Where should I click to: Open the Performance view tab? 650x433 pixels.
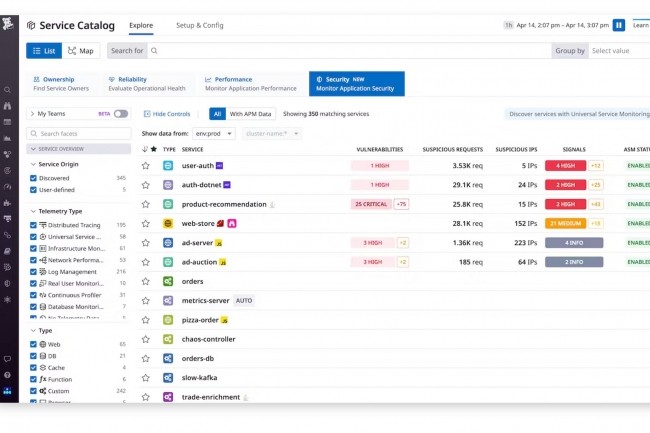pos(251,84)
